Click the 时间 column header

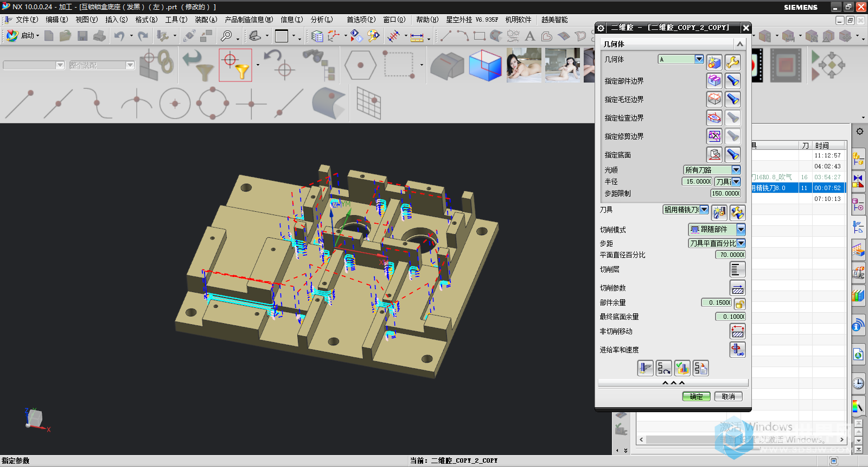click(828, 146)
